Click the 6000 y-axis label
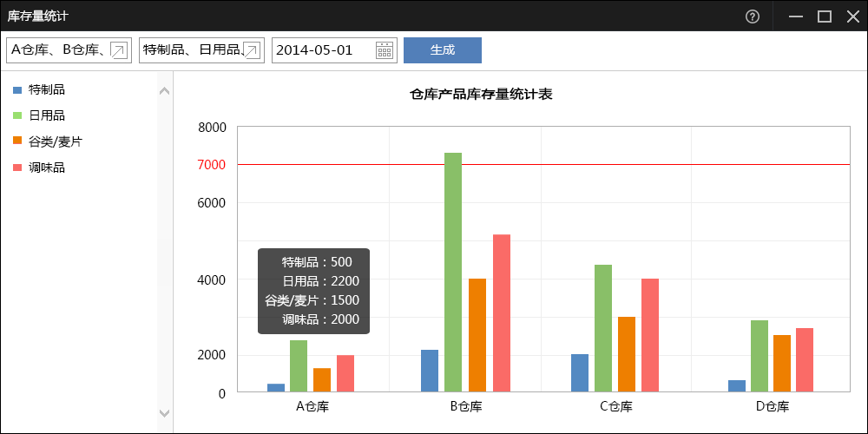868x434 pixels. pos(214,203)
